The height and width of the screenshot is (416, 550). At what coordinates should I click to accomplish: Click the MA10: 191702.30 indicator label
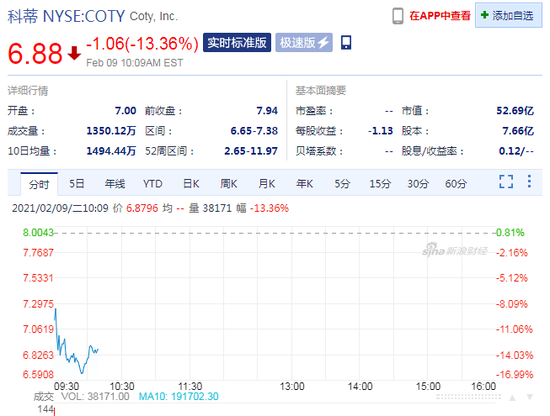[x=179, y=396]
